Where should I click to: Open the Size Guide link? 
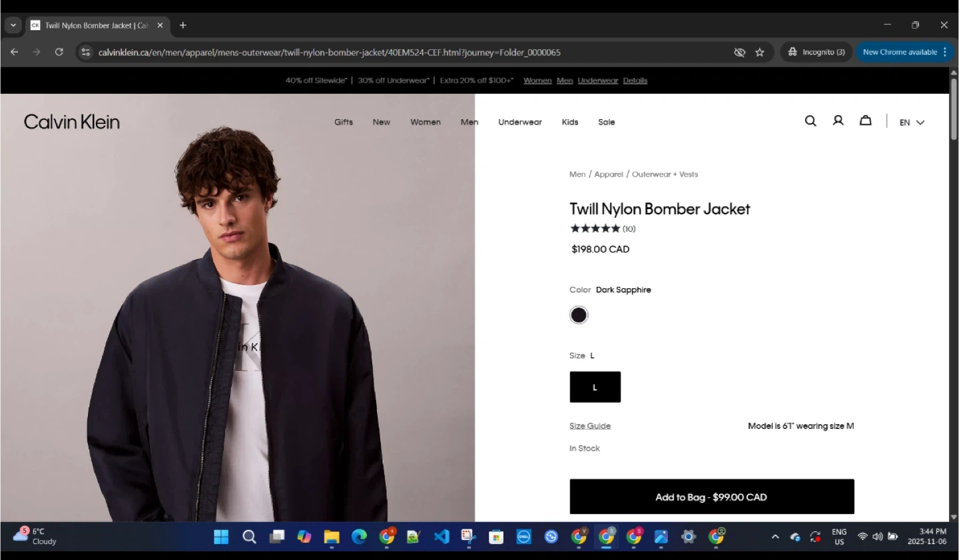coord(589,426)
